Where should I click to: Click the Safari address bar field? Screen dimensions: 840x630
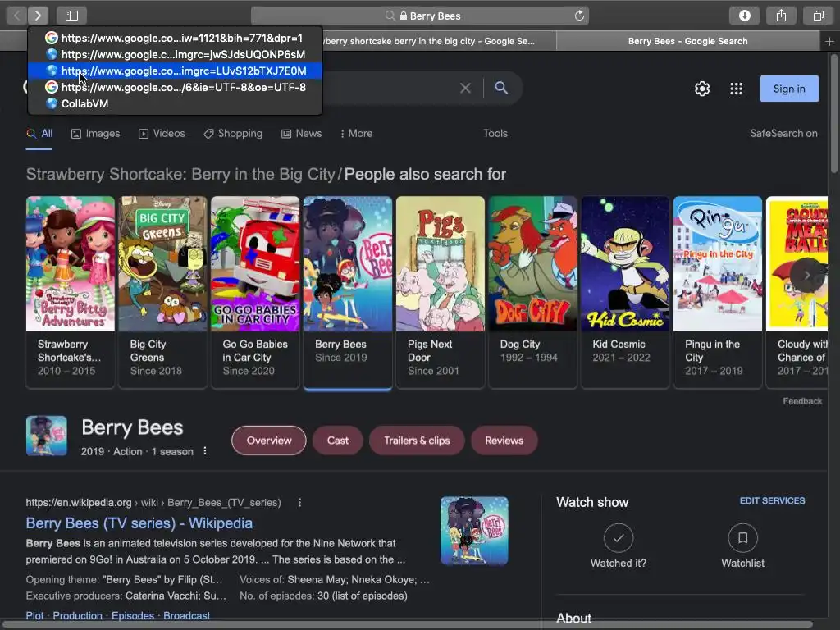(420, 16)
